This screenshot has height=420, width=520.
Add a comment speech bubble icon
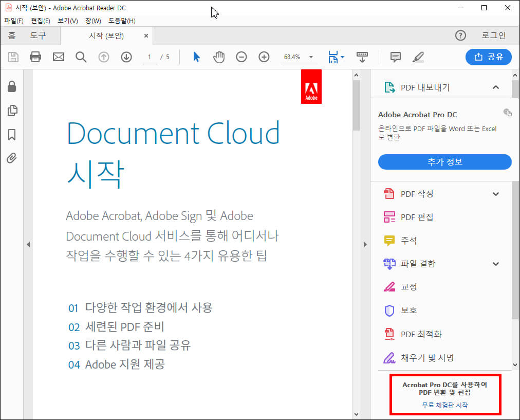pyautogui.click(x=395, y=57)
